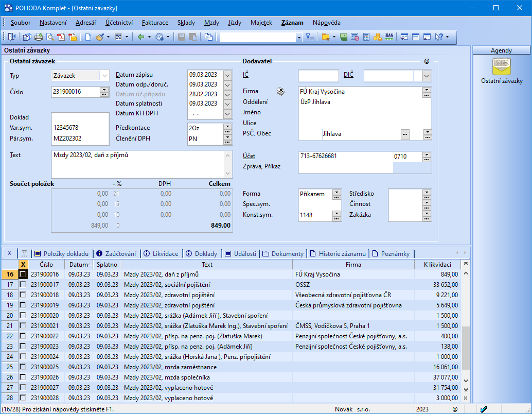Export to PDF via toolbar icon
532x414 pixels.
61,37
